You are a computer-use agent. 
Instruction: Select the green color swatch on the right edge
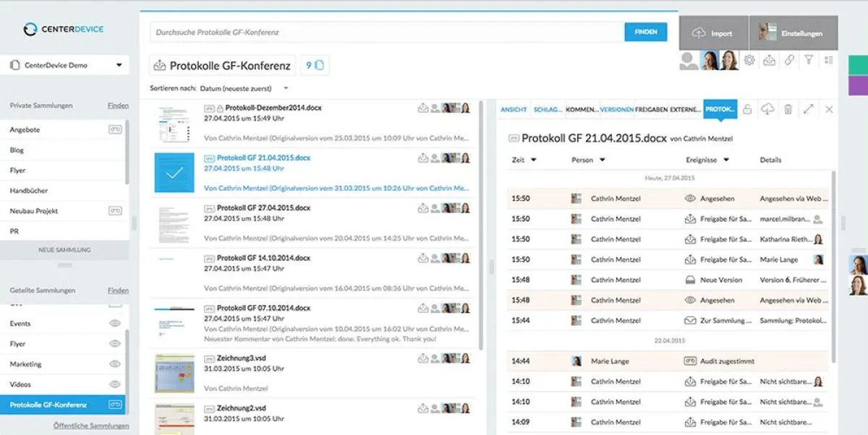point(861,66)
